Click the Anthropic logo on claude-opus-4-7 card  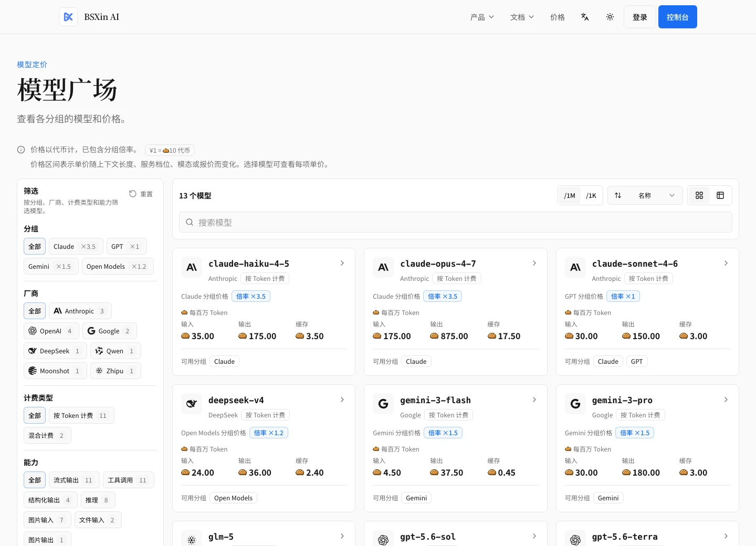[x=383, y=267]
